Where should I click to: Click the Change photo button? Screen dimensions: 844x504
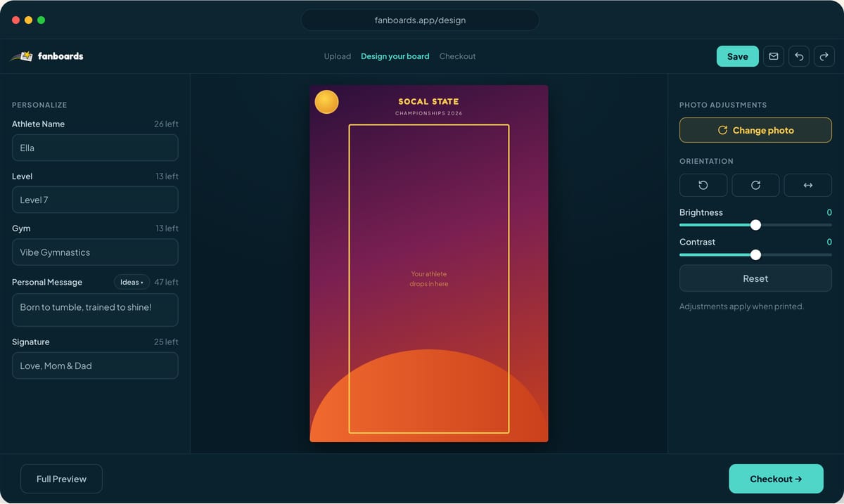755,130
